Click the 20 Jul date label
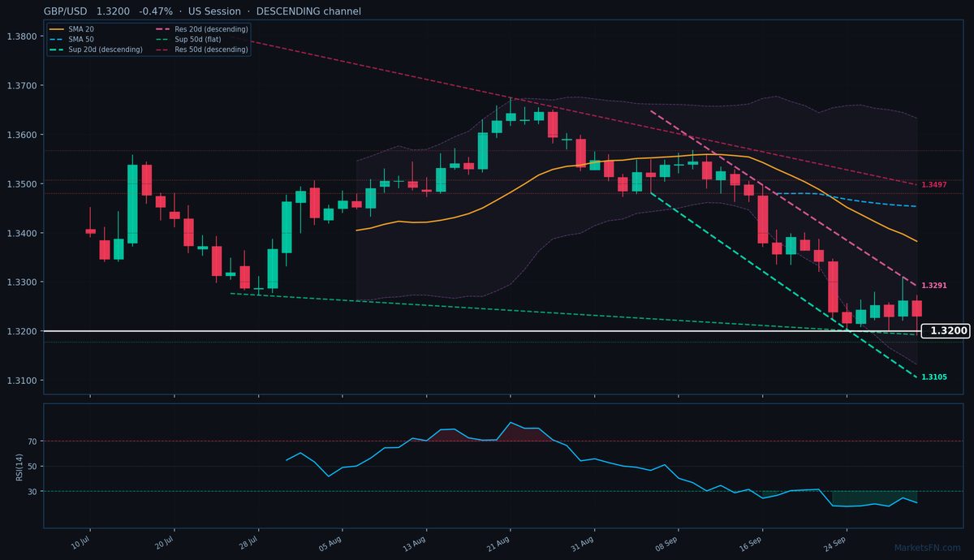 [165, 542]
